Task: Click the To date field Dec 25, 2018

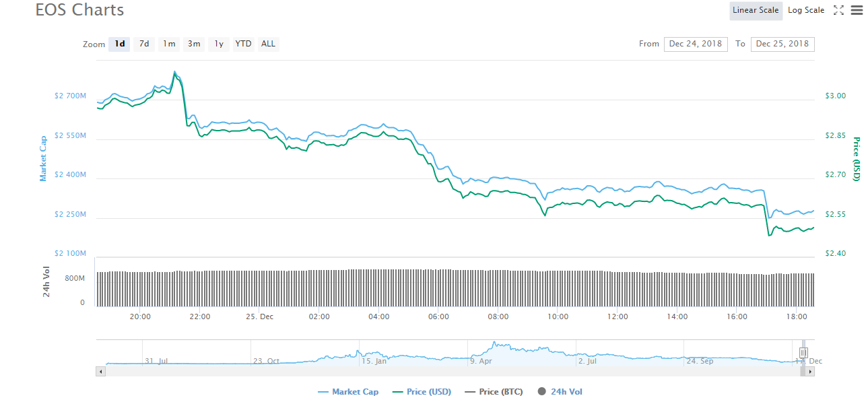Action: click(x=782, y=44)
